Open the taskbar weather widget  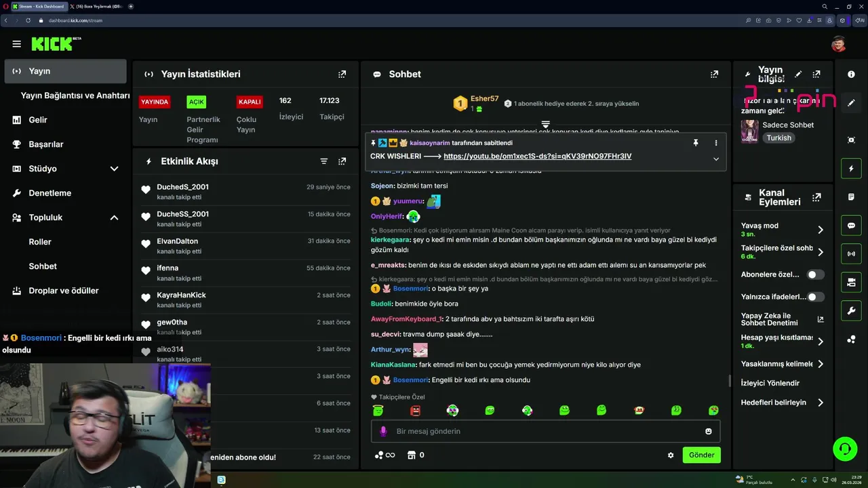pos(754,480)
